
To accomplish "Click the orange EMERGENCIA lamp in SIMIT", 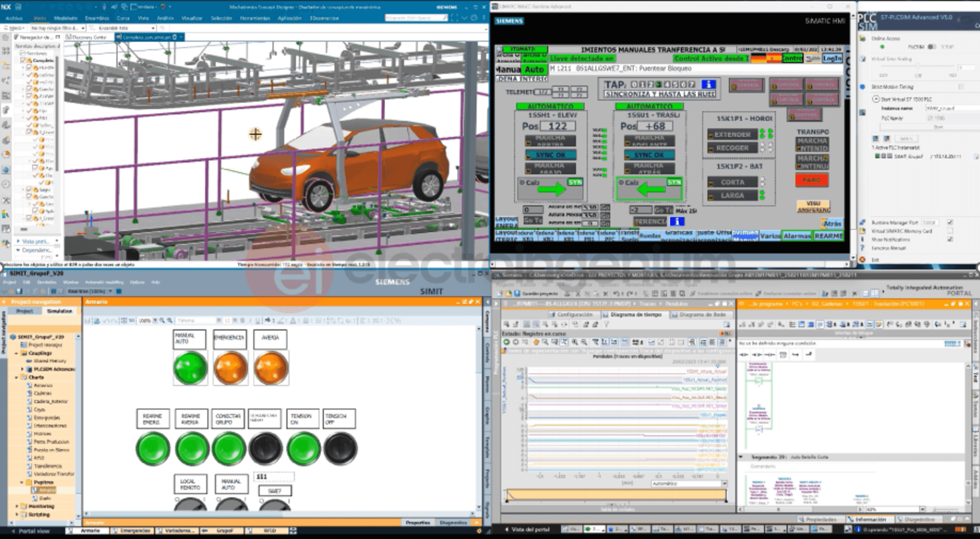I will coord(230,368).
